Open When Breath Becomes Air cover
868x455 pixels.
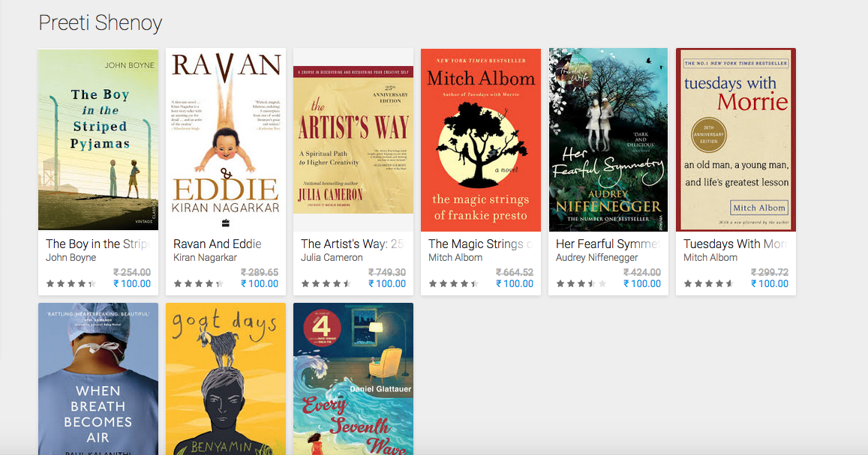coord(98,379)
